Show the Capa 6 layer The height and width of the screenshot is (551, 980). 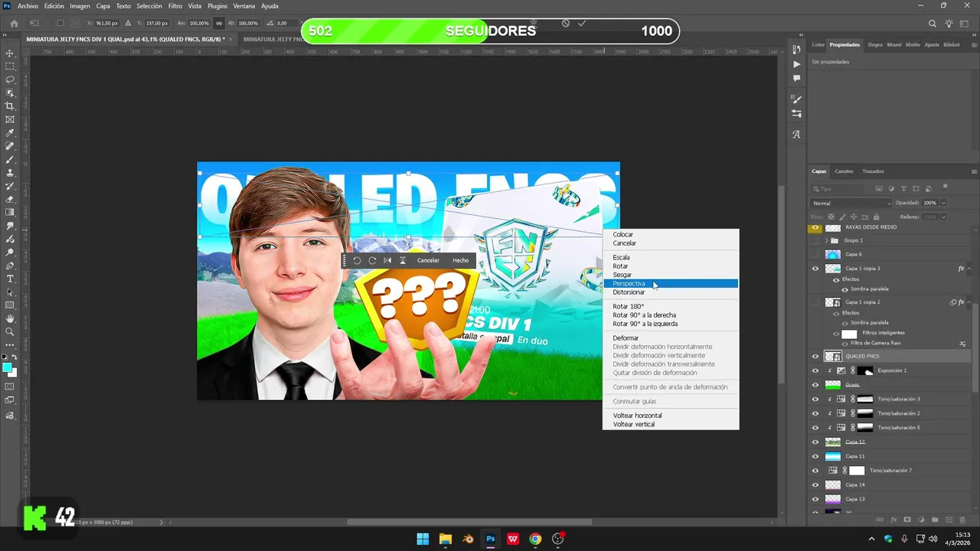point(815,254)
